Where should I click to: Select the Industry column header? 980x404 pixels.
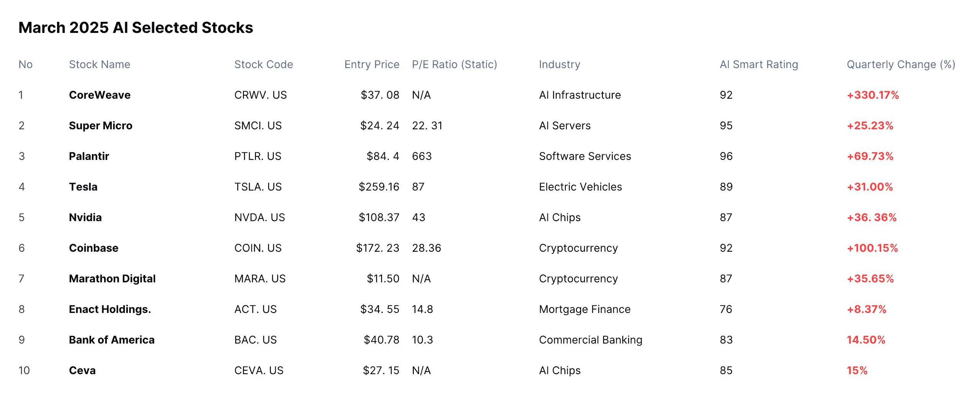(x=559, y=64)
